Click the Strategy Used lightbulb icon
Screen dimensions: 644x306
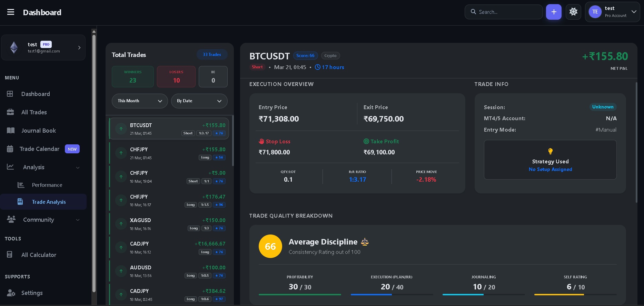(x=550, y=151)
